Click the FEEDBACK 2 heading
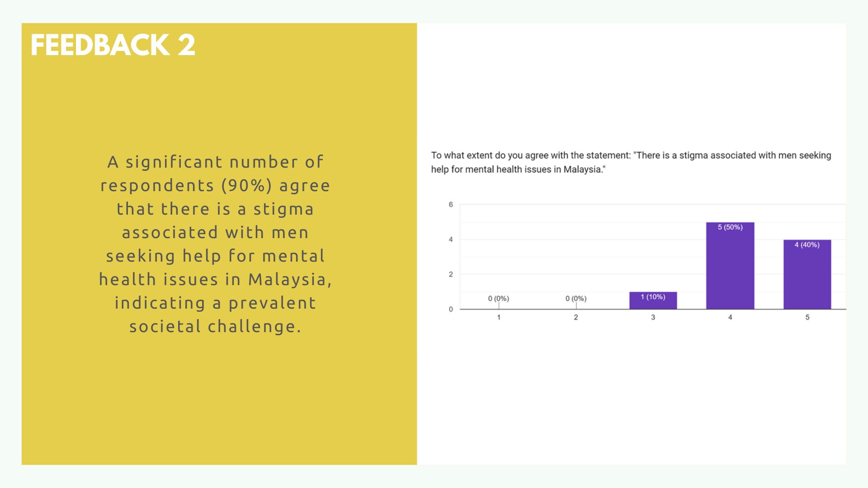The width and height of the screenshot is (868, 488). pos(113,45)
